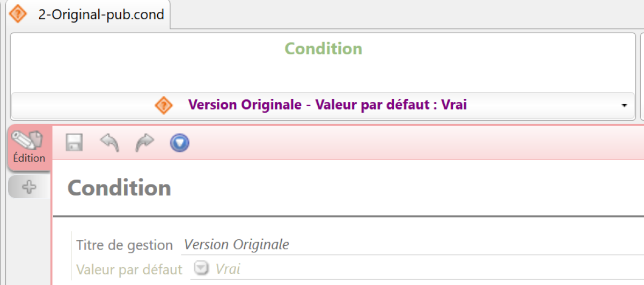The height and width of the screenshot is (285, 644).
Task: Click the green Condition header title
Action: pyautogui.click(x=323, y=49)
